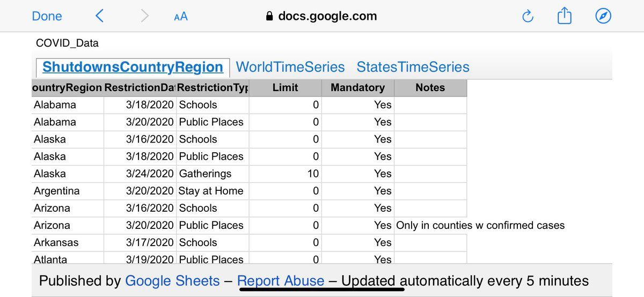
Task: Click the Stay at Home cell
Action: [211, 191]
